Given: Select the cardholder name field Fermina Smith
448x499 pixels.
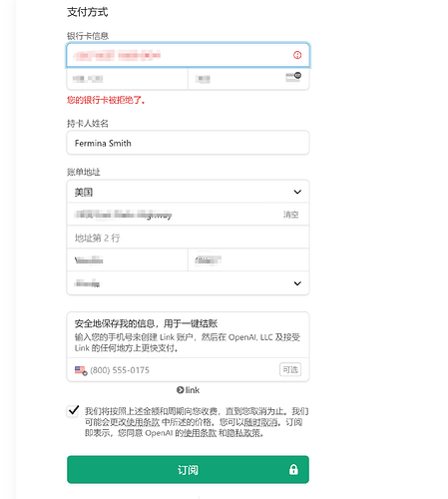Looking at the screenshot, I should tap(188, 143).
